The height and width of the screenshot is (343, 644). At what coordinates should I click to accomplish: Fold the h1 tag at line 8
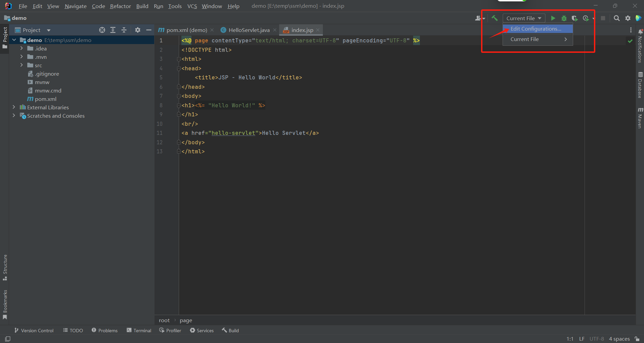179,105
